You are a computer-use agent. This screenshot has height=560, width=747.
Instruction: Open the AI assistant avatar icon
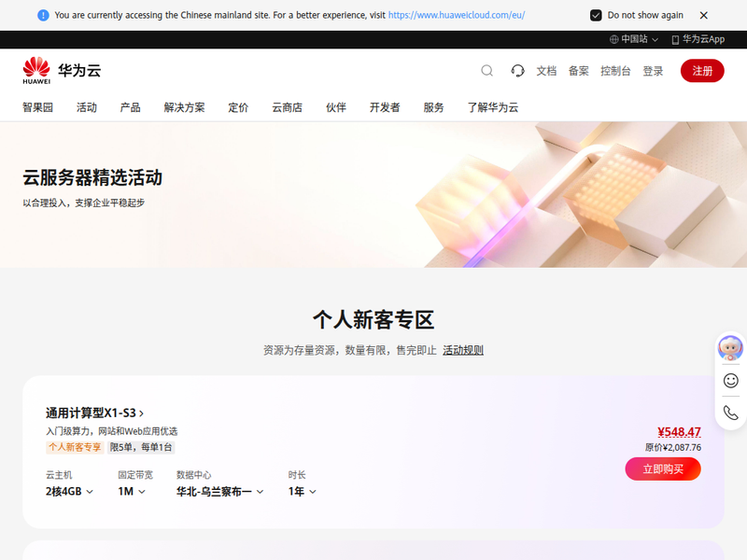pos(730,347)
